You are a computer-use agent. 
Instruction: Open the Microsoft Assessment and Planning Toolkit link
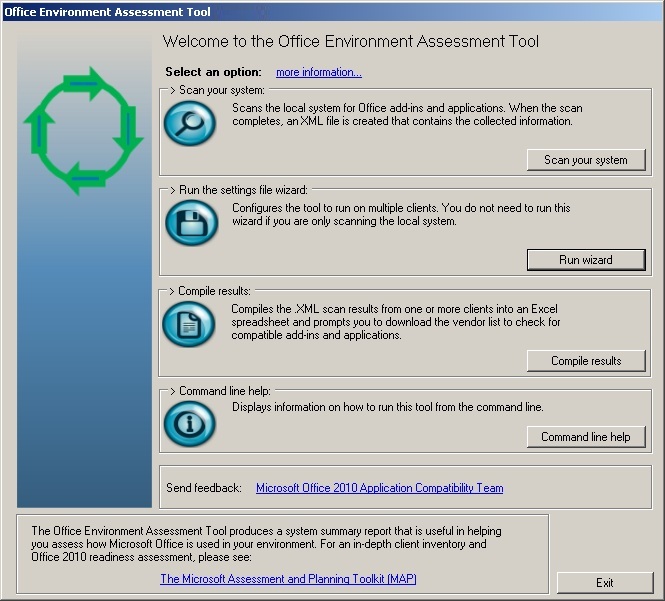(x=288, y=579)
